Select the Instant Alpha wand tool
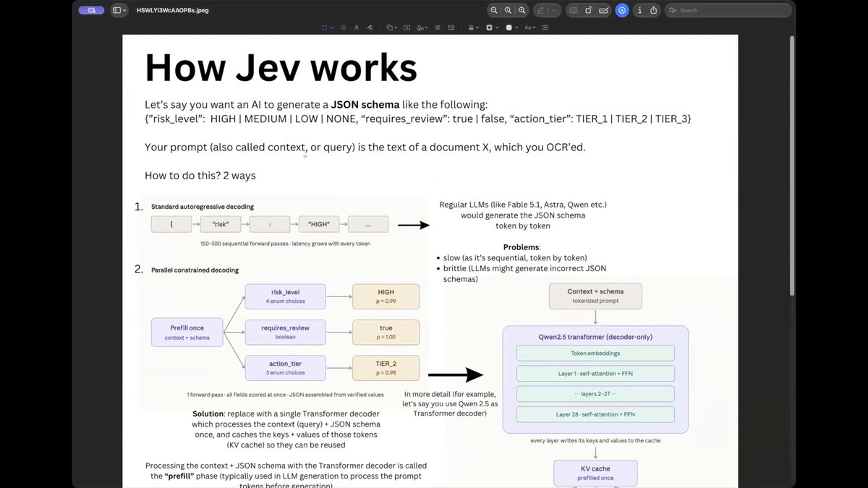Screen dimensions: 868x488 pos(343,27)
